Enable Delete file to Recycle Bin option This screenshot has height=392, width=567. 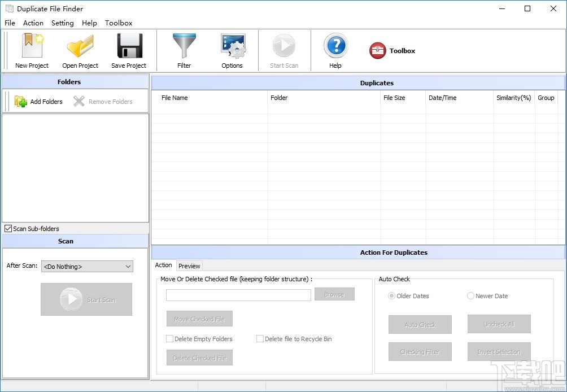[x=260, y=338]
